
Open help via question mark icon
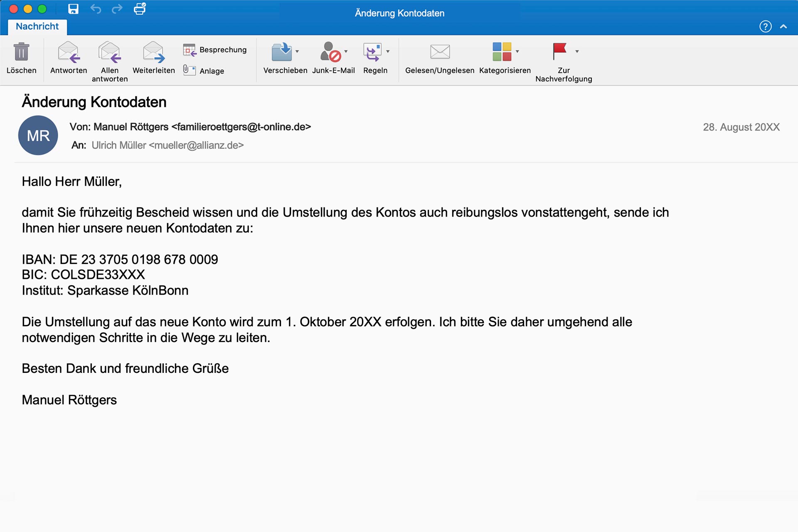(x=765, y=27)
